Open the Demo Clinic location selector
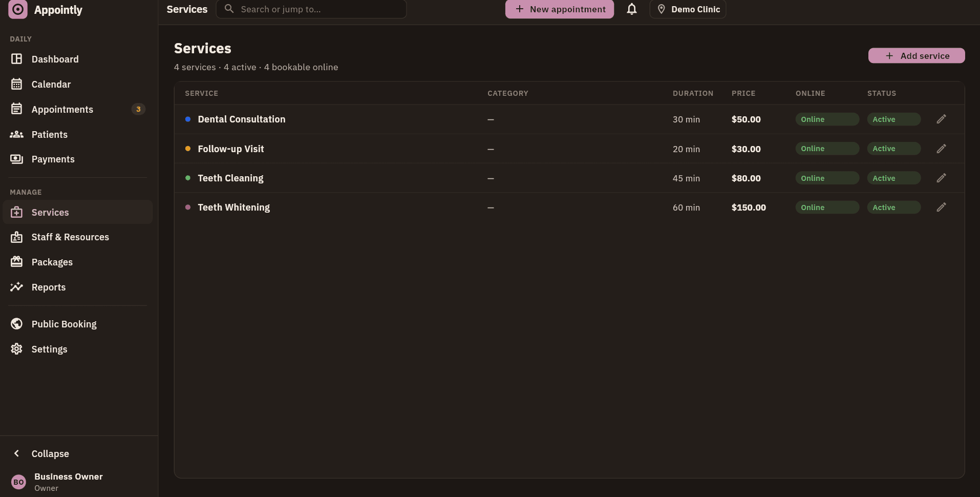980x497 pixels. click(x=688, y=9)
